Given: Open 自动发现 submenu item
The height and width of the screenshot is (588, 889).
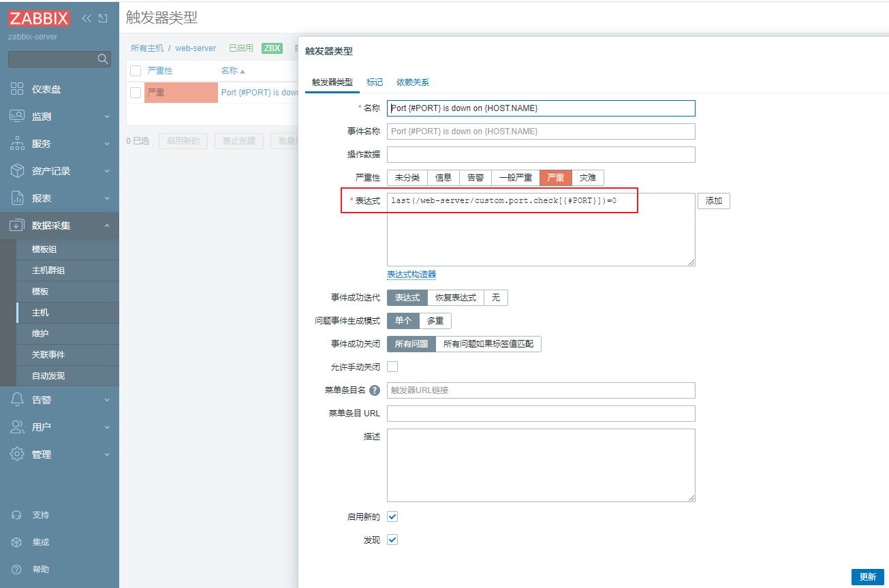Looking at the screenshot, I should 67,376.
